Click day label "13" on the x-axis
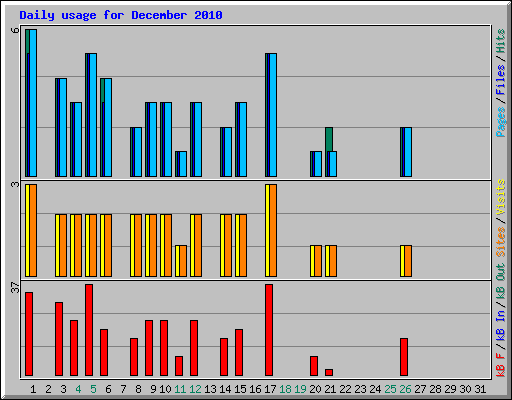Viewport: 512px width, 400px height. click(x=210, y=389)
